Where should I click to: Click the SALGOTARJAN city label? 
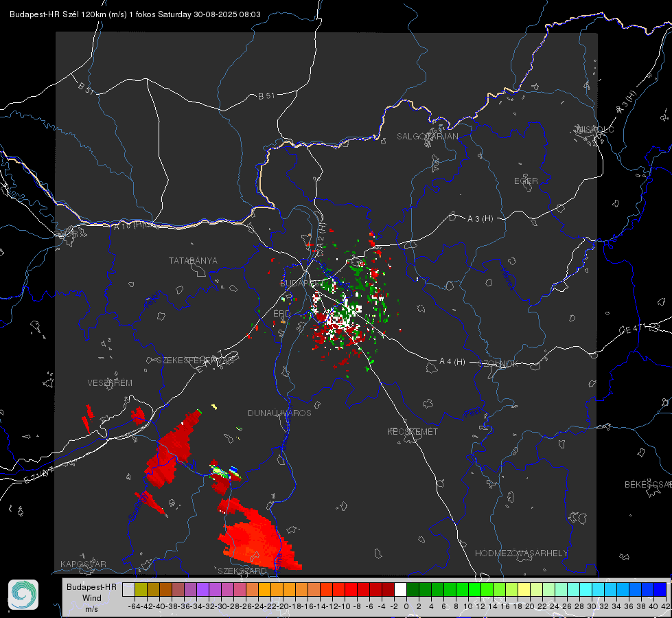coord(427,137)
